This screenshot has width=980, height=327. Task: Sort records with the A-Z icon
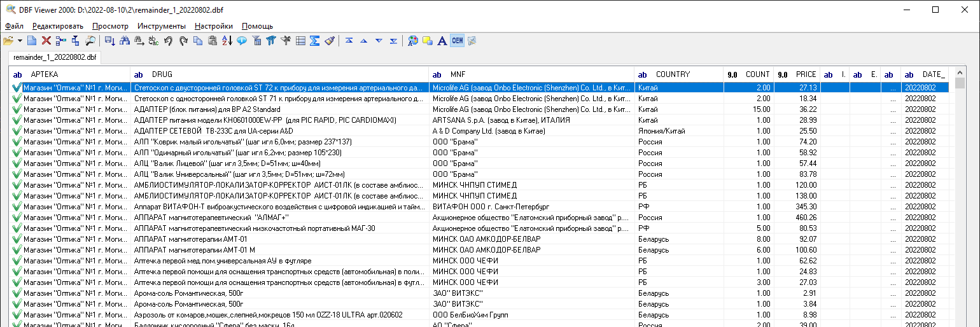(x=227, y=41)
